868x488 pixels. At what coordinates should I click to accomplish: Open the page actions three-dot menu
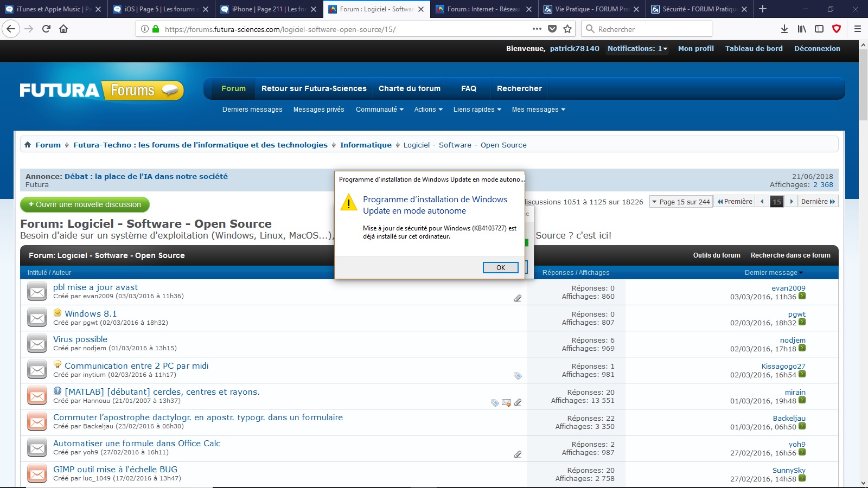point(537,29)
